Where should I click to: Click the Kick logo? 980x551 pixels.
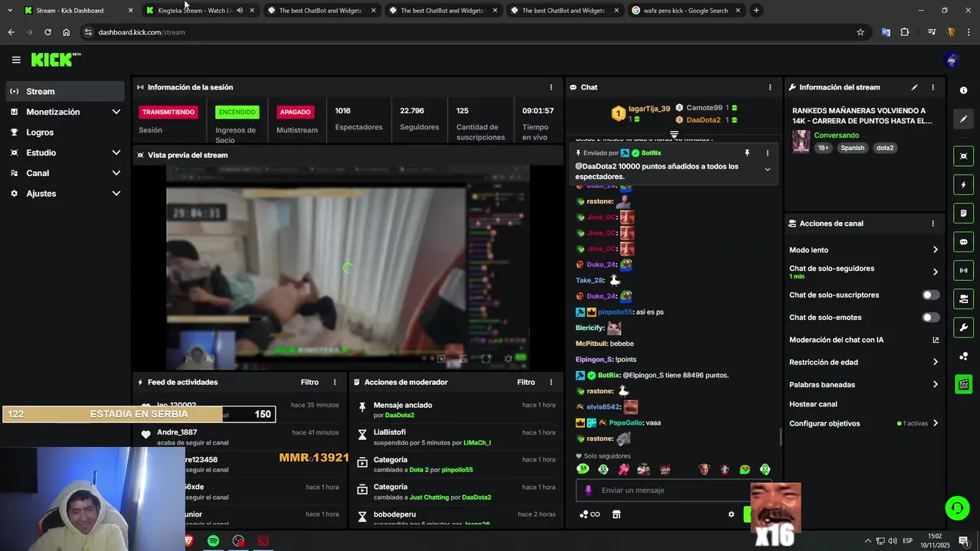pyautogui.click(x=55, y=60)
